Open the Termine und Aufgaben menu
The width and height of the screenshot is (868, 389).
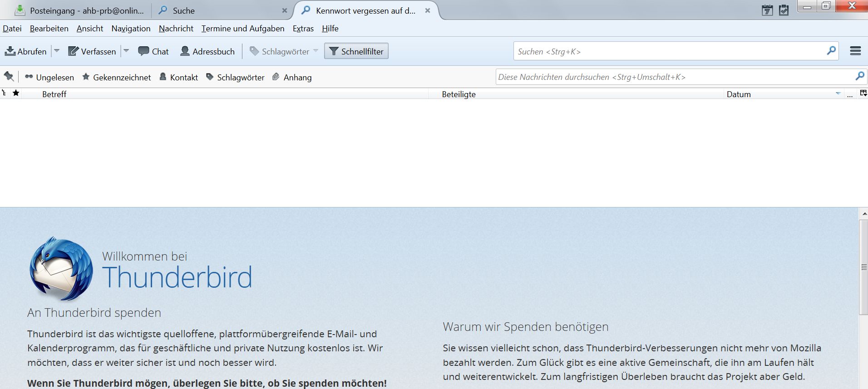click(243, 29)
